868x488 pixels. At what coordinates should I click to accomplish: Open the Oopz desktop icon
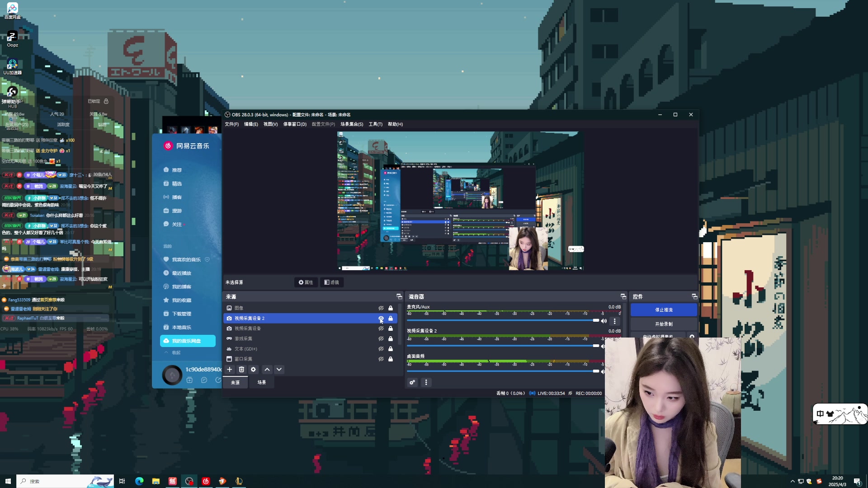click(x=12, y=39)
